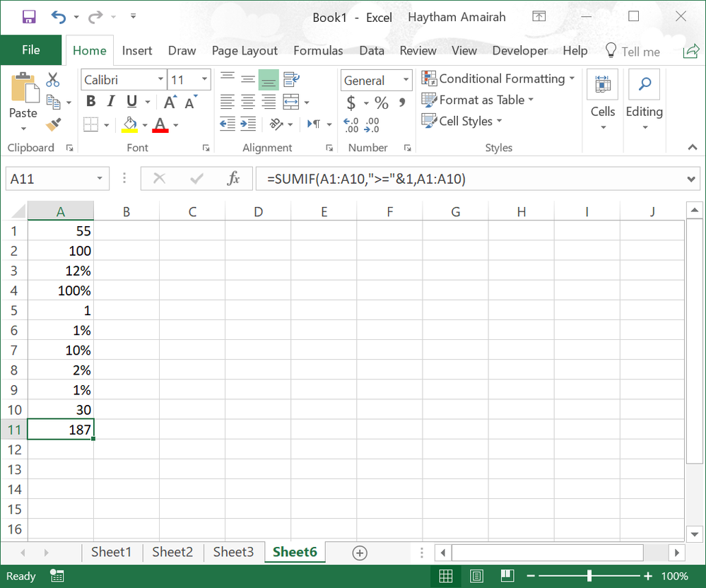
Task: Click the Orientation text-angle icon
Action: [276, 124]
